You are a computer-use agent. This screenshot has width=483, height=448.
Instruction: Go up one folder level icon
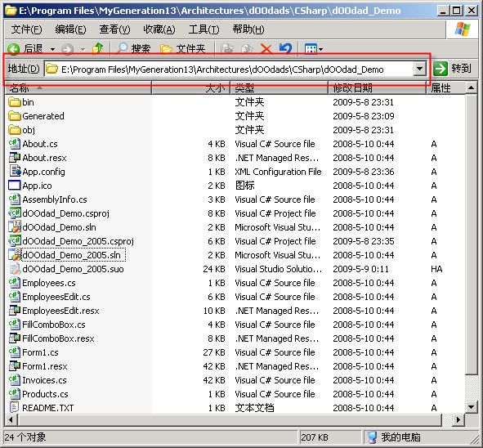click(x=98, y=48)
